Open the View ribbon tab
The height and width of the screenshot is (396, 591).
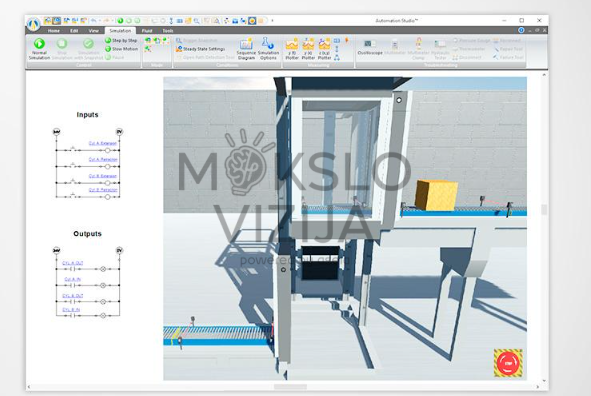(x=93, y=31)
